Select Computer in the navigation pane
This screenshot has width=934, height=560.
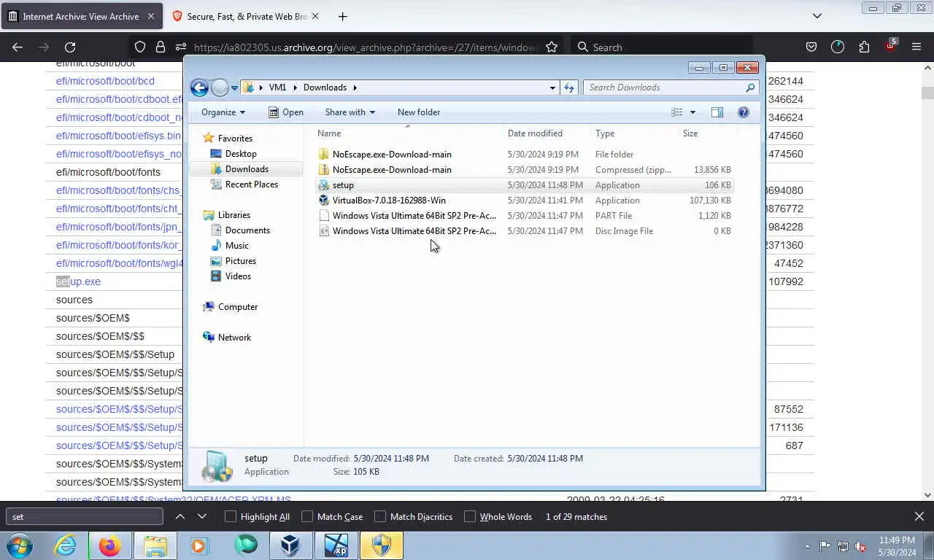238,307
